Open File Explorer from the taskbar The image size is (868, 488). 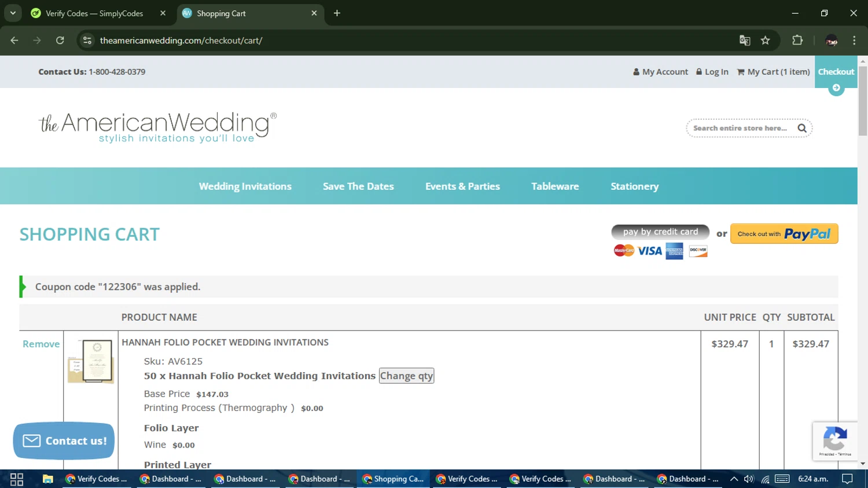(47, 479)
